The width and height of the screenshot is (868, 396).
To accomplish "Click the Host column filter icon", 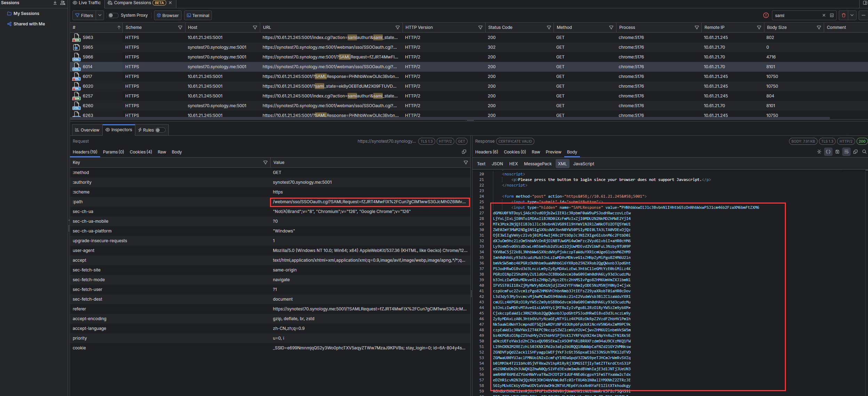I will 255,27.
